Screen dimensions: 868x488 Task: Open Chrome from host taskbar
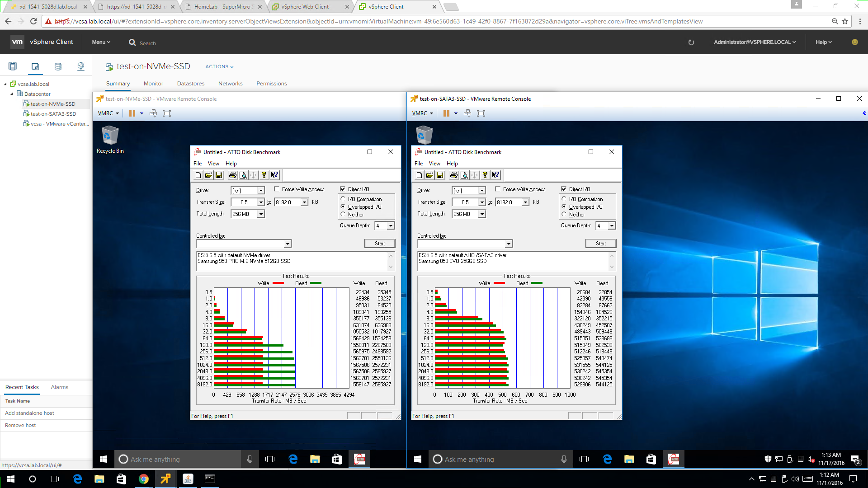pyautogui.click(x=143, y=479)
